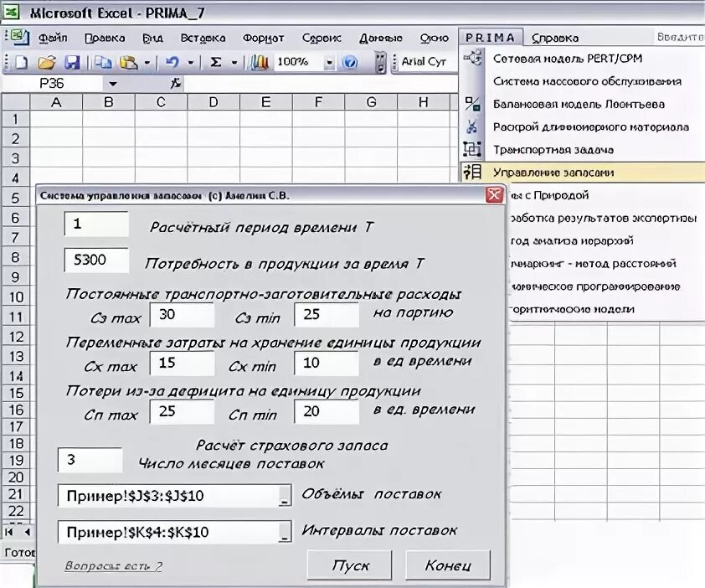Click the PERT/CPM network model icon
The image size is (705, 588).
(472, 58)
